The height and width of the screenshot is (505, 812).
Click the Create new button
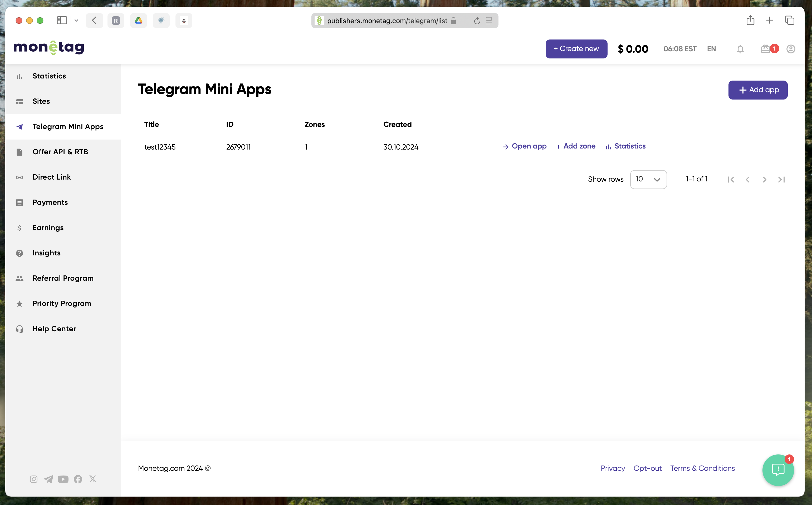coord(576,49)
